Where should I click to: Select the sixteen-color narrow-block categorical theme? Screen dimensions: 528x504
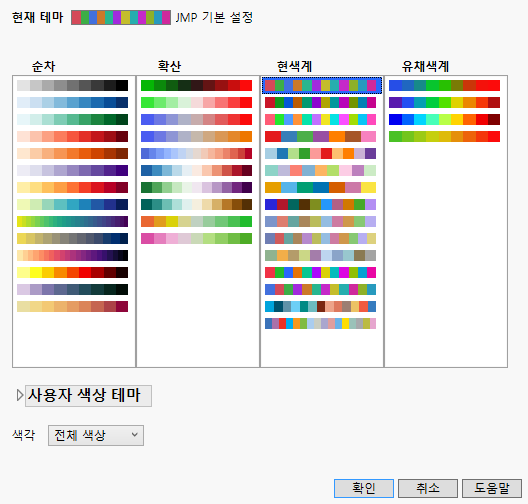pyautogui.click(x=320, y=324)
